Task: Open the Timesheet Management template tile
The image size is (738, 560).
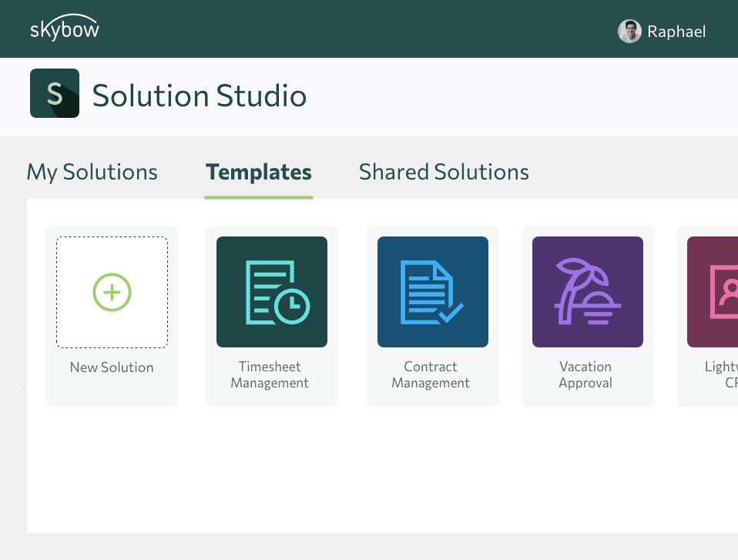Action: tap(271, 316)
